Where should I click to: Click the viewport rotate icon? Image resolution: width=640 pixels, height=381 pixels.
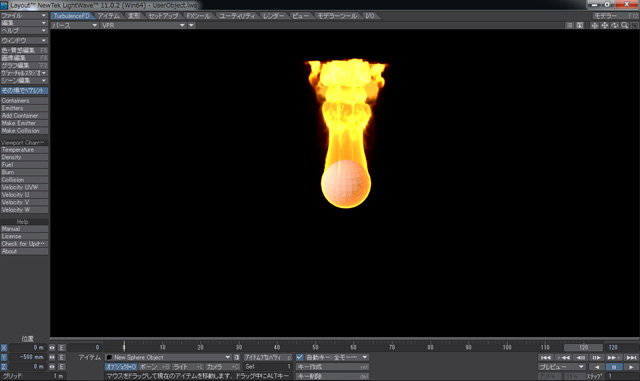point(615,25)
